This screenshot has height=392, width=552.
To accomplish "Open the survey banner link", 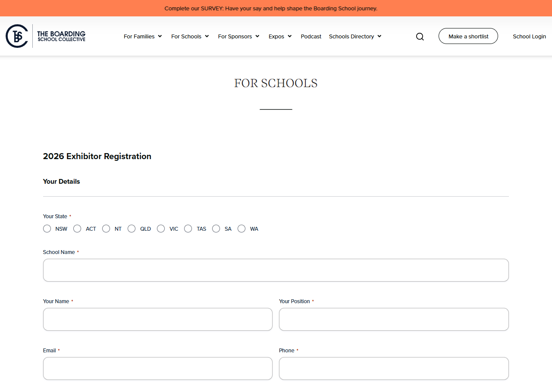I will (271, 8).
